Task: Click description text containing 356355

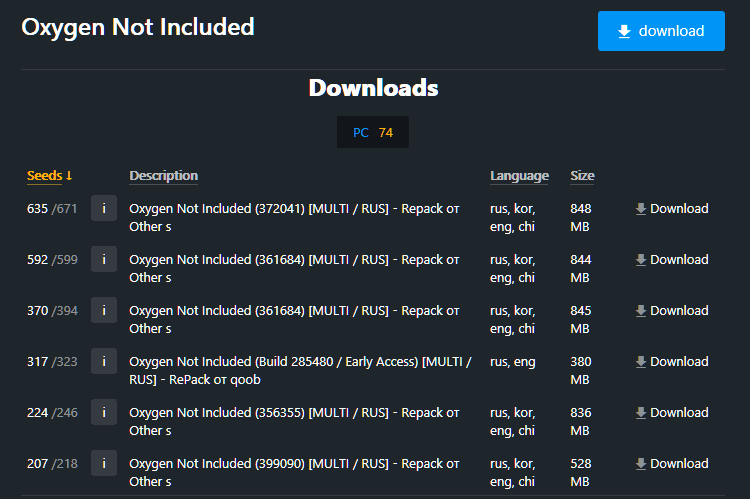Action: 294,421
